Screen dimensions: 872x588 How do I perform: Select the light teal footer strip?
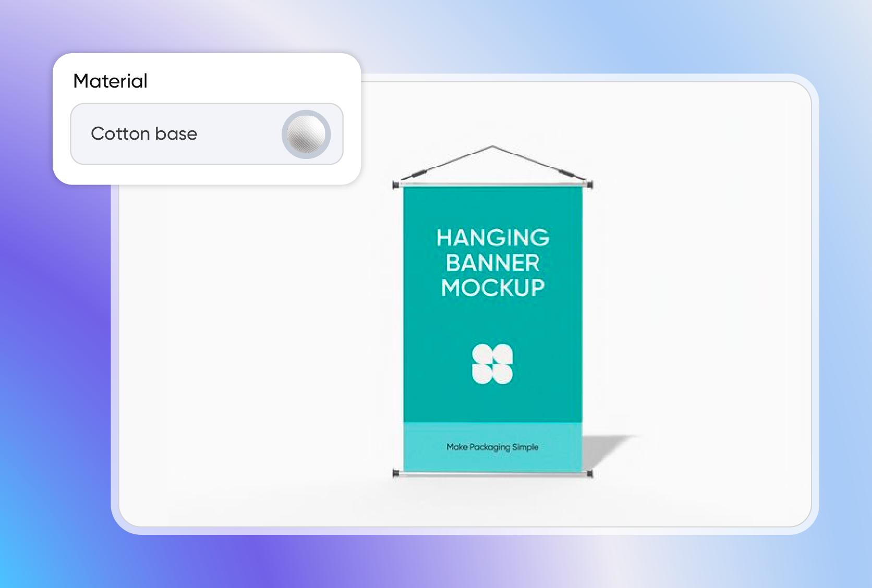click(x=428, y=447)
